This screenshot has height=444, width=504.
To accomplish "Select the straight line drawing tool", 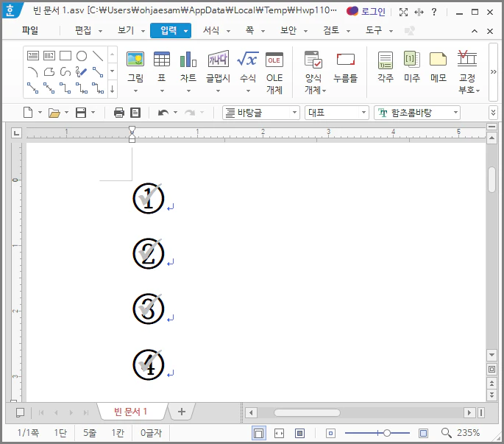I will pyautogui.click(x=98, y=56).
